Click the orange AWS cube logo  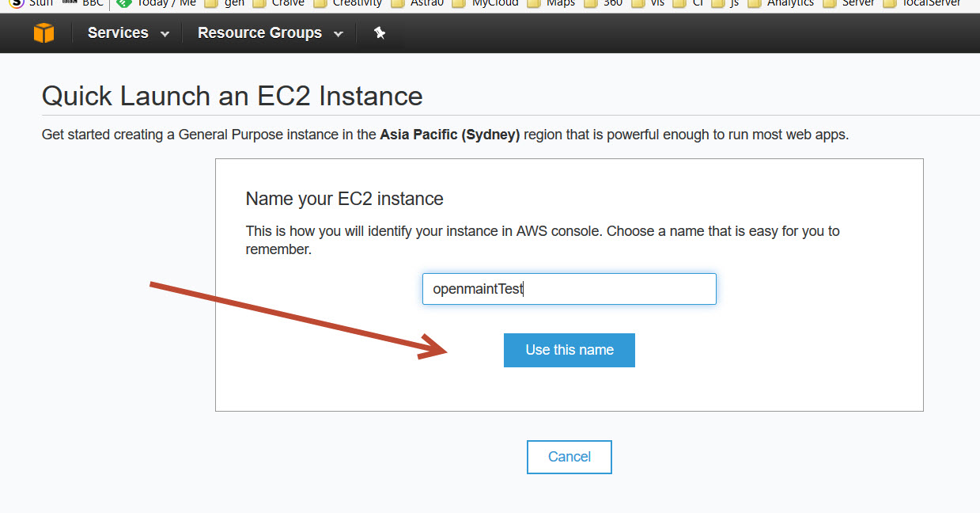(44, 33)
